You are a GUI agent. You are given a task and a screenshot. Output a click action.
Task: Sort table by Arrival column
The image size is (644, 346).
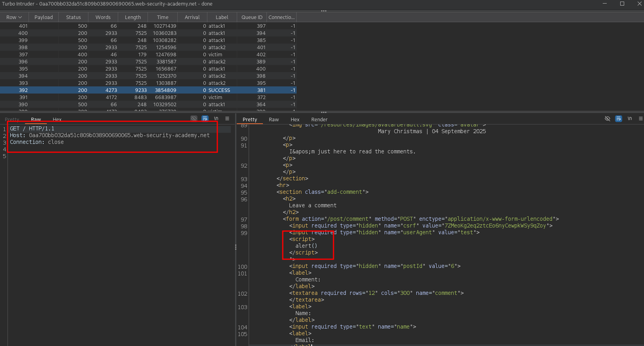192,17
